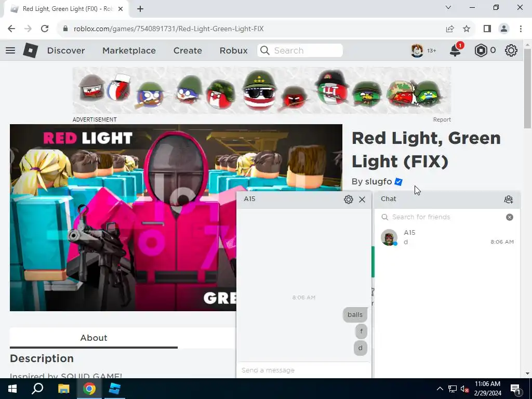
Task: Close the A15 chat window
Action: [x=362, y=199]
